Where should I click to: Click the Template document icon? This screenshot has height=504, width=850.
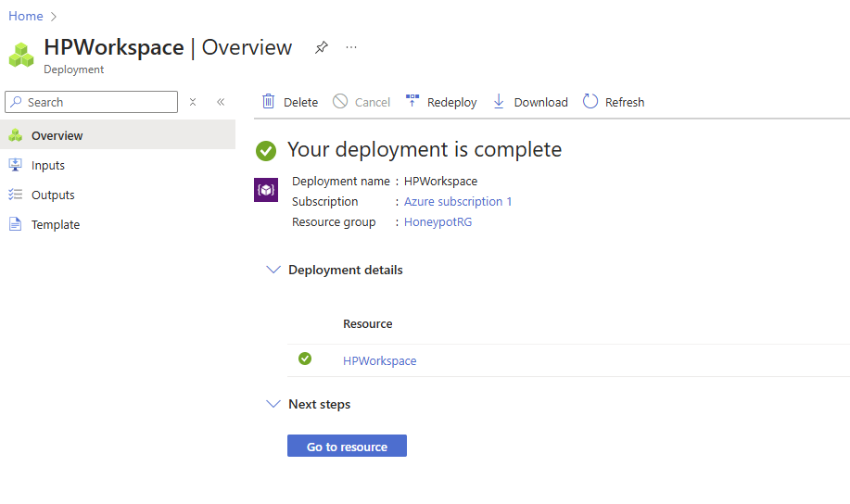point(15,224)
